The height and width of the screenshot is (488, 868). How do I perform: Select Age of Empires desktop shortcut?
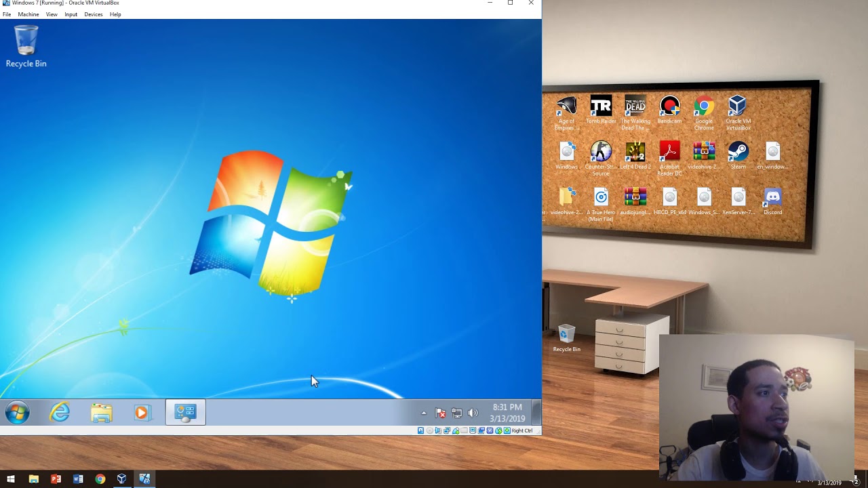click(x=566, y=113)
